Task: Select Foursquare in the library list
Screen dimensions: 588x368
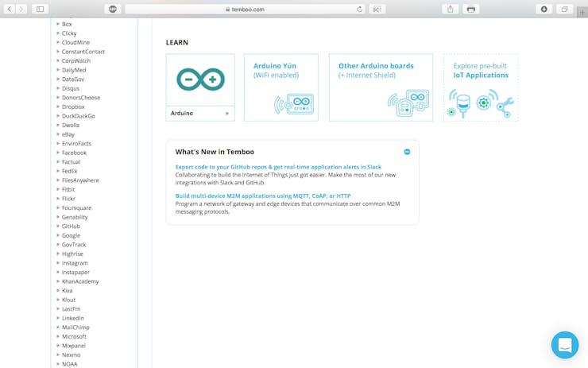Action: (76, 207)
